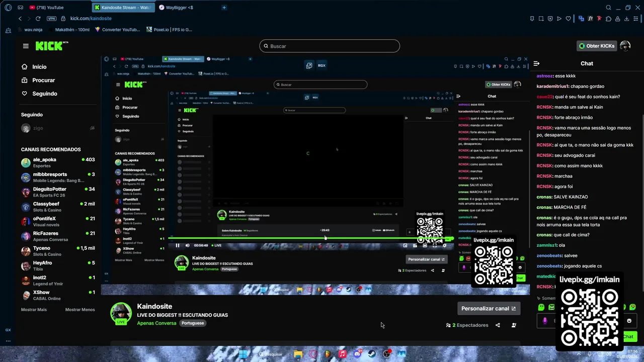Open DieguitoPotter's avatar in recommended channels
Image resolution: width=644 pixels, height=362 pixels.
click(x=26, y=192)
